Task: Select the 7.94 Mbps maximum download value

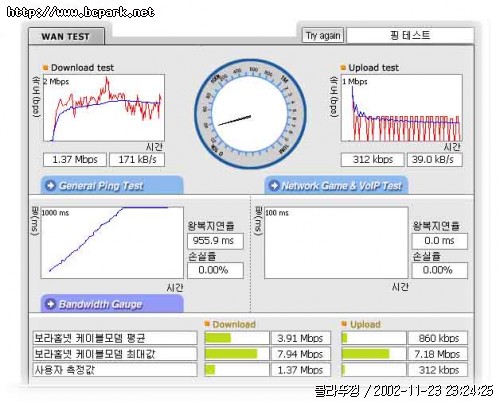Action: [x=301, y=354]
